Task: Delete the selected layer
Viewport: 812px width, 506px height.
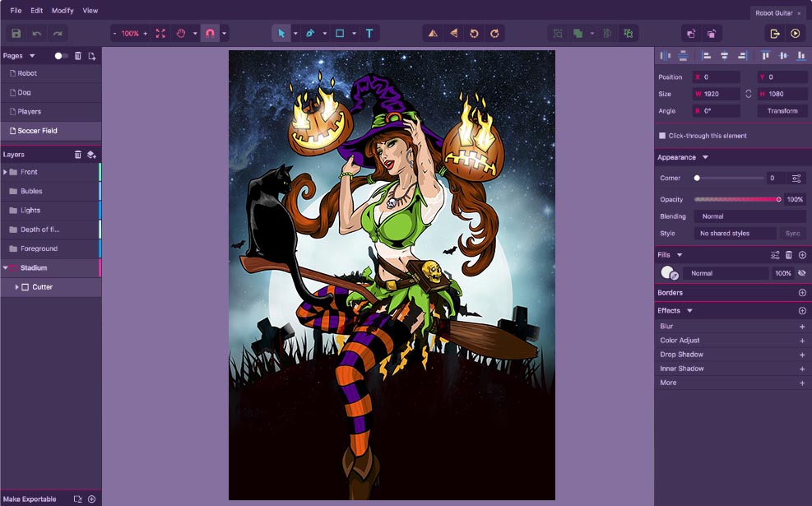Action: [77, 155]
